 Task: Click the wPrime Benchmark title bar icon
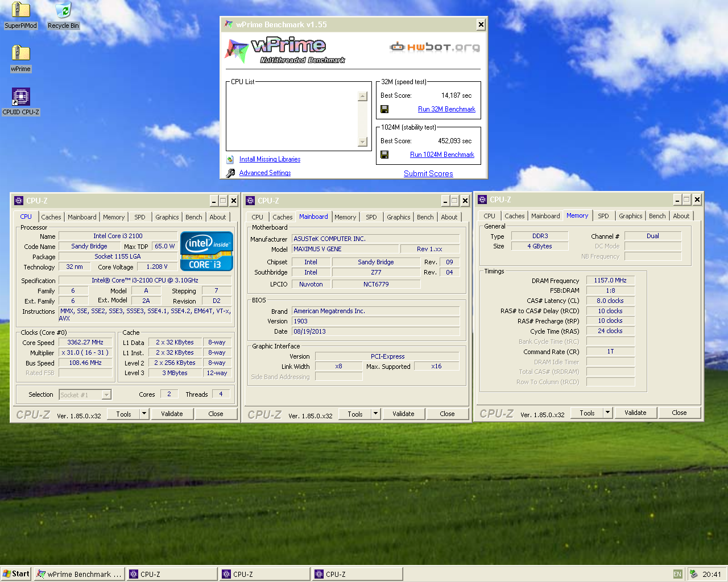coord(229,24)
